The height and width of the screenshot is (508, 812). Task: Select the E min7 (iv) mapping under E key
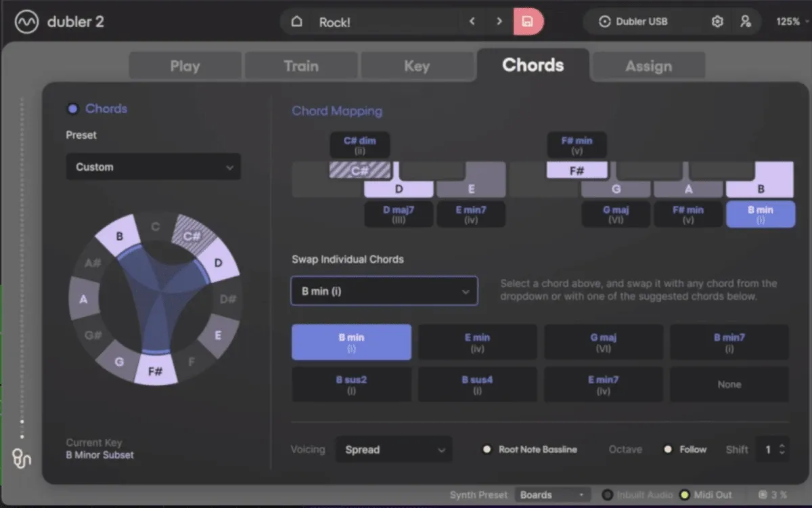(471, 214)
